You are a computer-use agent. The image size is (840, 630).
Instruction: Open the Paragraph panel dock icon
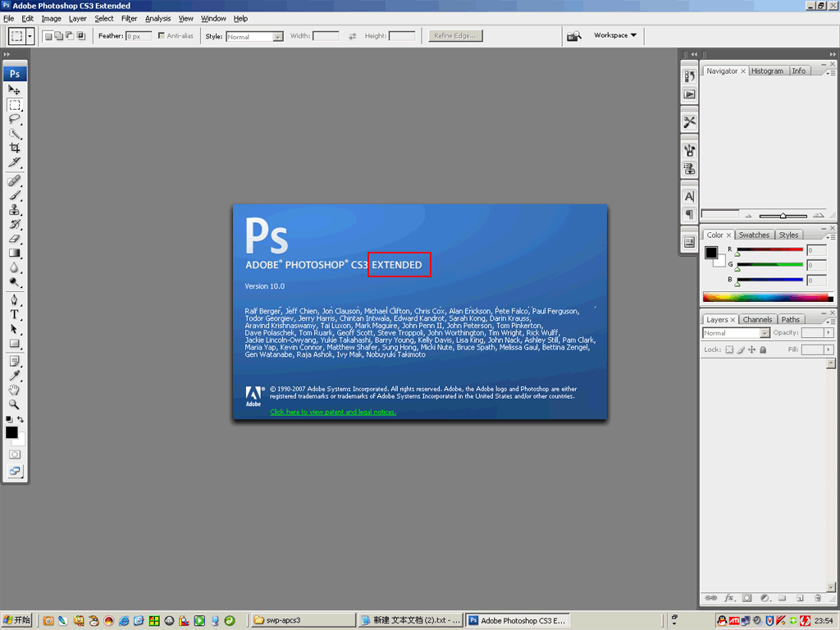(689, 215)
